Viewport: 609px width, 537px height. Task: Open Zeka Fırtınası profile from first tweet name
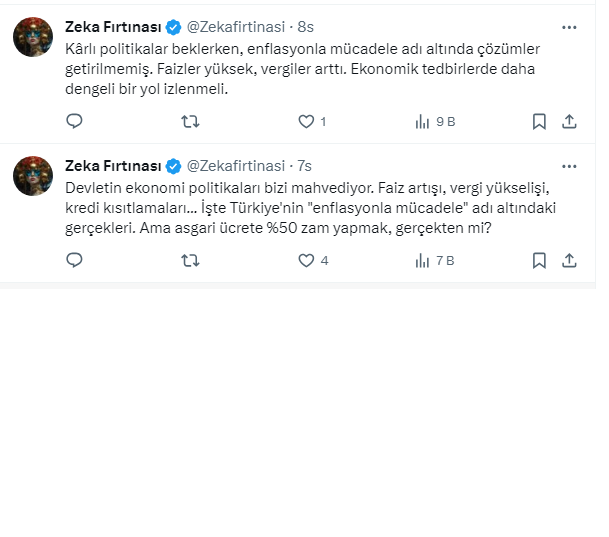pos(112,27)
